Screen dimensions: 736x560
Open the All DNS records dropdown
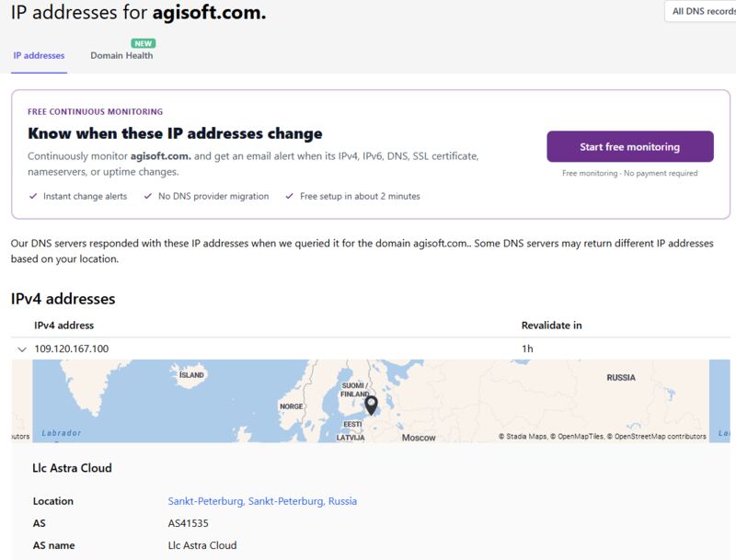pos(701,11)
